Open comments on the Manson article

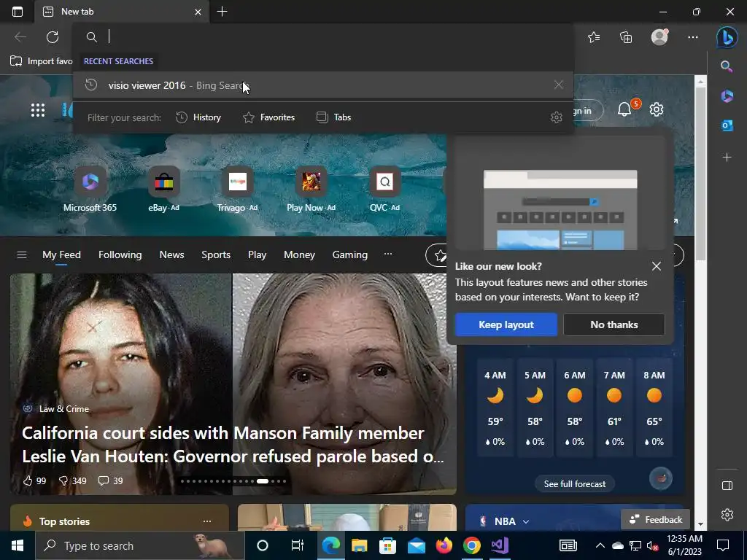(110, 481)
